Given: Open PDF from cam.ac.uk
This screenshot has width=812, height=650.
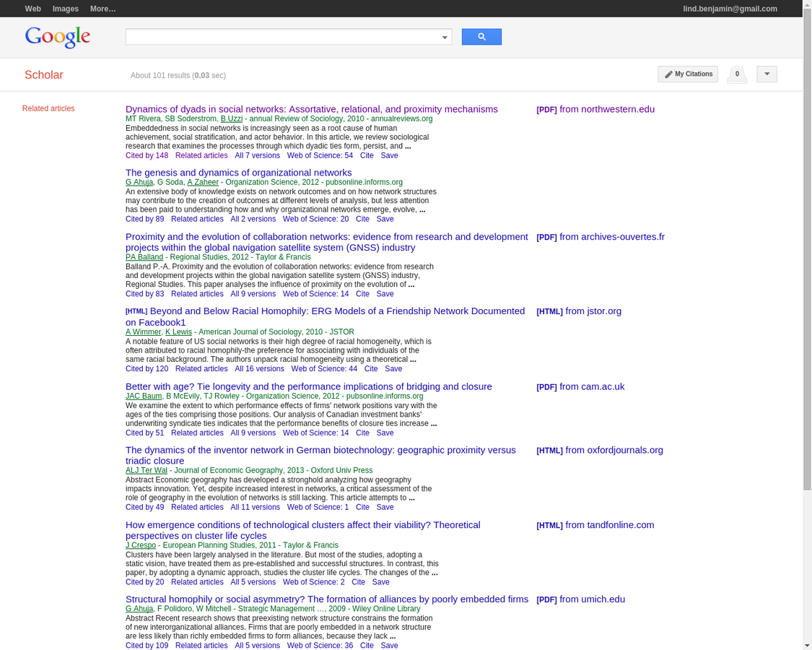Looking at the screenshot, I should pyautogui.click(x=580, y=386).
